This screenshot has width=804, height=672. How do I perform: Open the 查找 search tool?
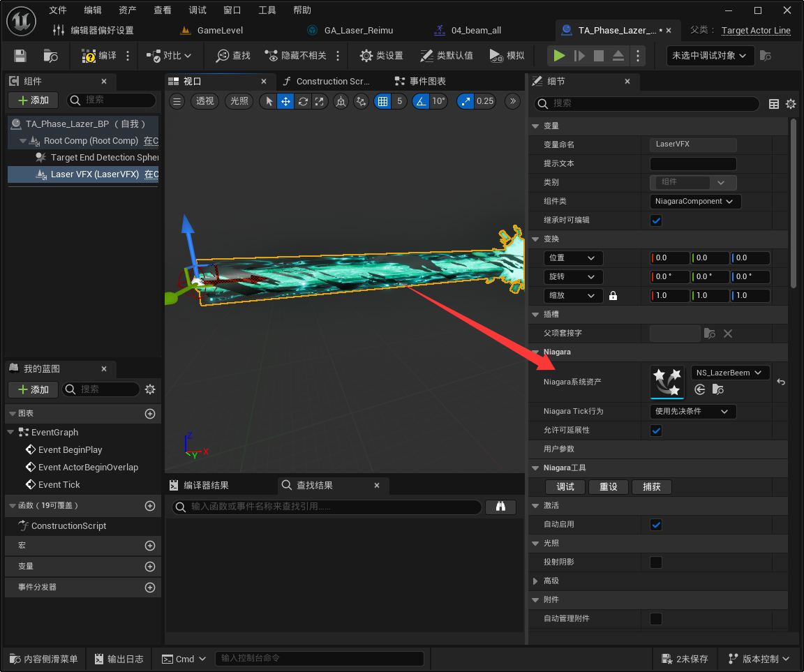tap(233, 55)
